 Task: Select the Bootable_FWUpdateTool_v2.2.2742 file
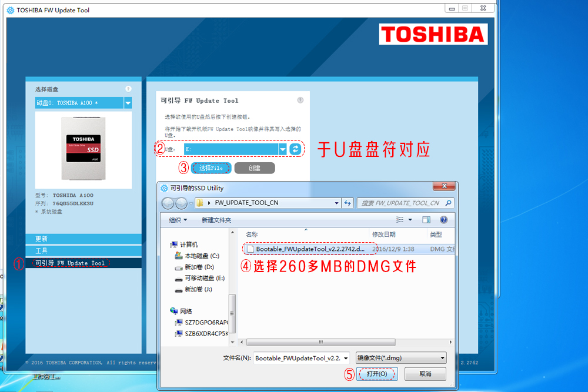[x=349, y=249]
